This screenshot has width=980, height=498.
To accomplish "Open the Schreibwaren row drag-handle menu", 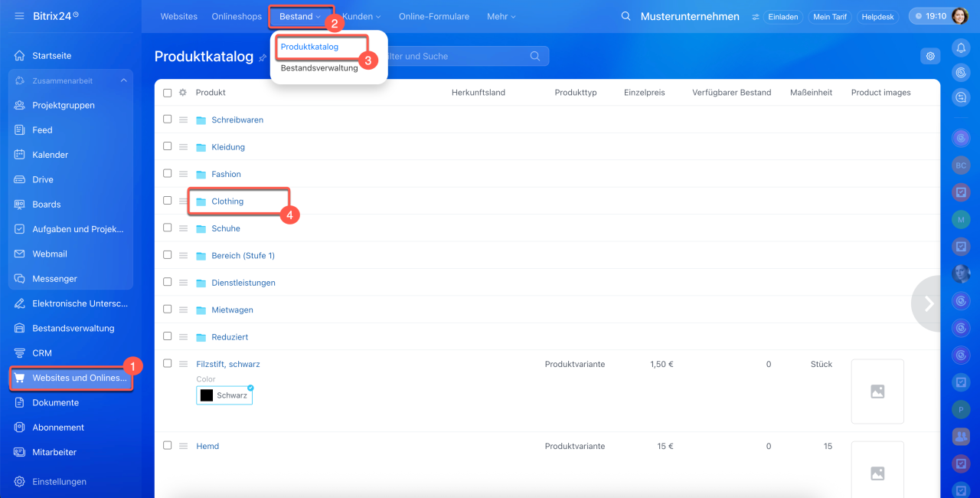I will coord(184,120).
